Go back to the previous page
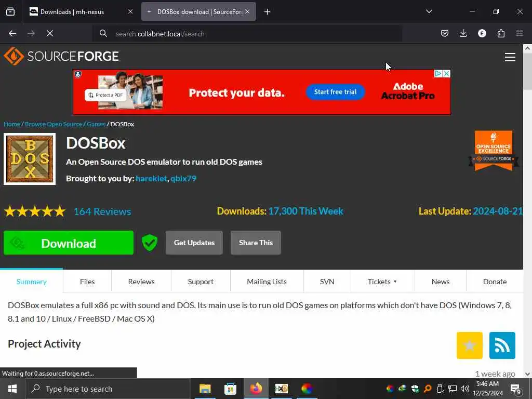Viewport: 532px width, 399px height. click(x=12, y=33)
